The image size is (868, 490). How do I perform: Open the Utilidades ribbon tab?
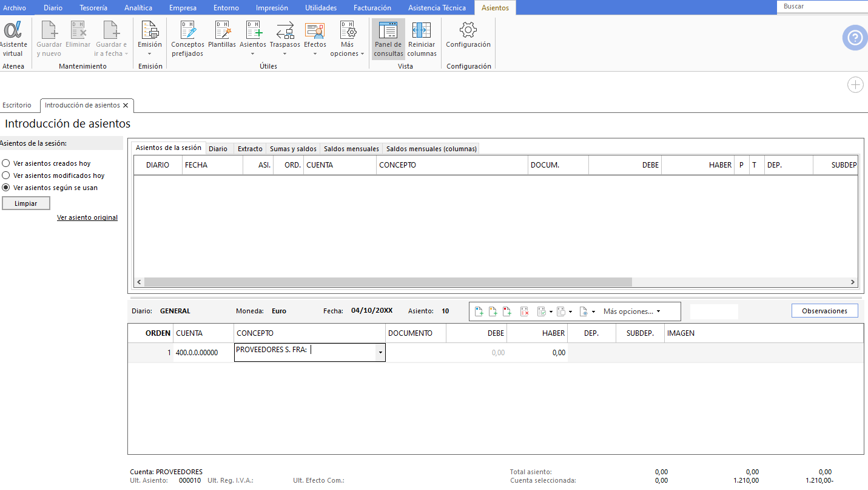(321, 8)
